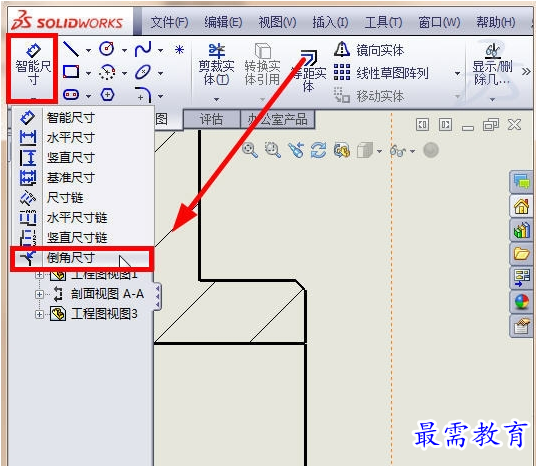Open the Line tool dropdown arrow
The width and height of the screenshot is (536, 466).
[89, 50]
